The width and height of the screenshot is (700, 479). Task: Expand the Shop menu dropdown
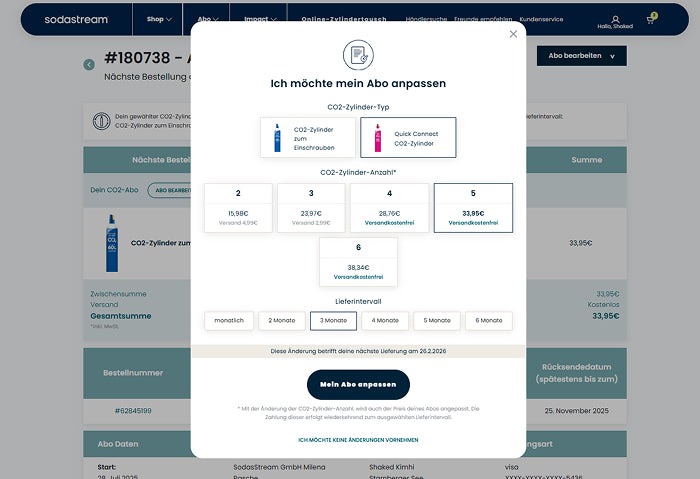click(x=159, y=19)
